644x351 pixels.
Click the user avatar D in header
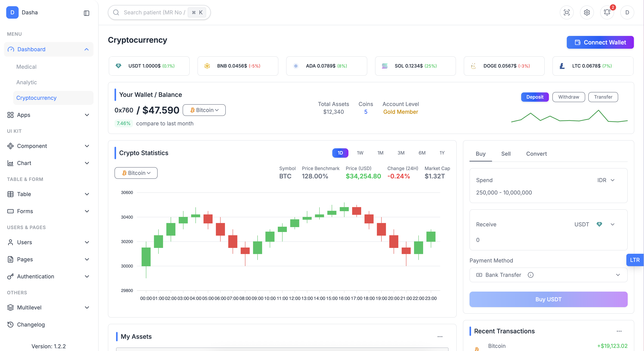click(627, 12)
